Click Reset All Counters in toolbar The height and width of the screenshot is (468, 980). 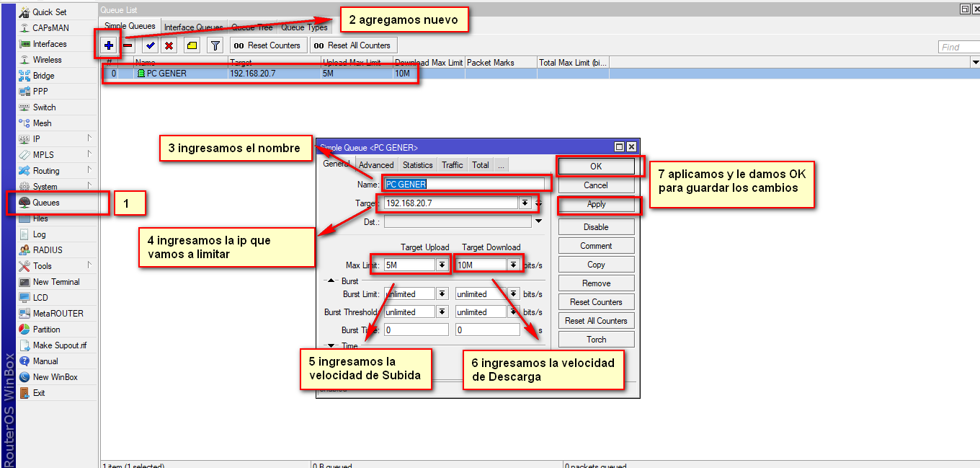pyautogui.click(x=352, y=45)
